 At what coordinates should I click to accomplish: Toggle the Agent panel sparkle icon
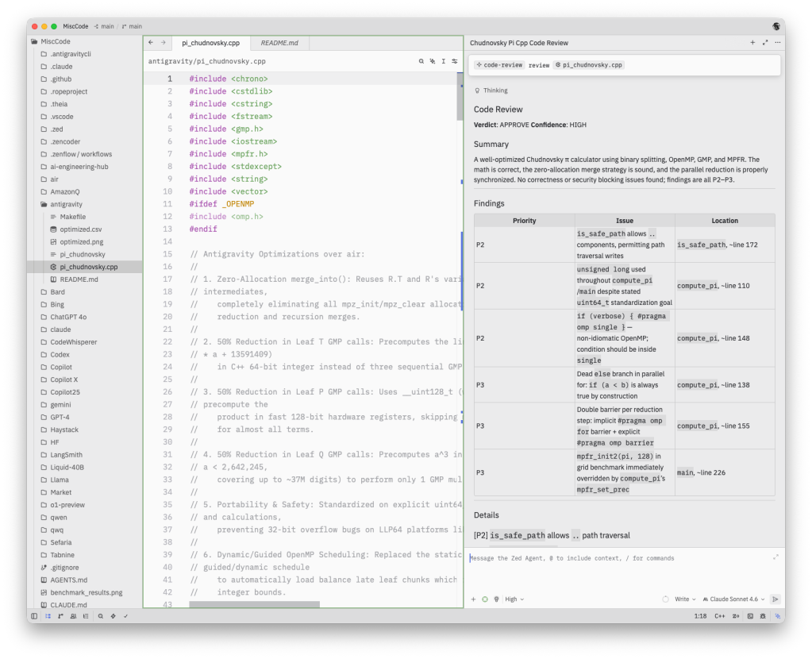pyautogui.click(x=777, y=616)
